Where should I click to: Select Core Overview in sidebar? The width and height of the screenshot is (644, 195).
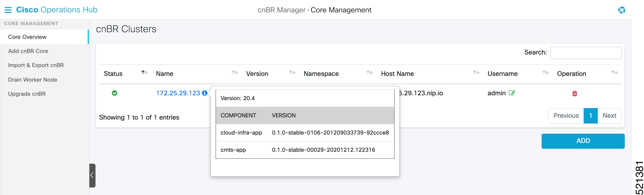coord(44,37)
